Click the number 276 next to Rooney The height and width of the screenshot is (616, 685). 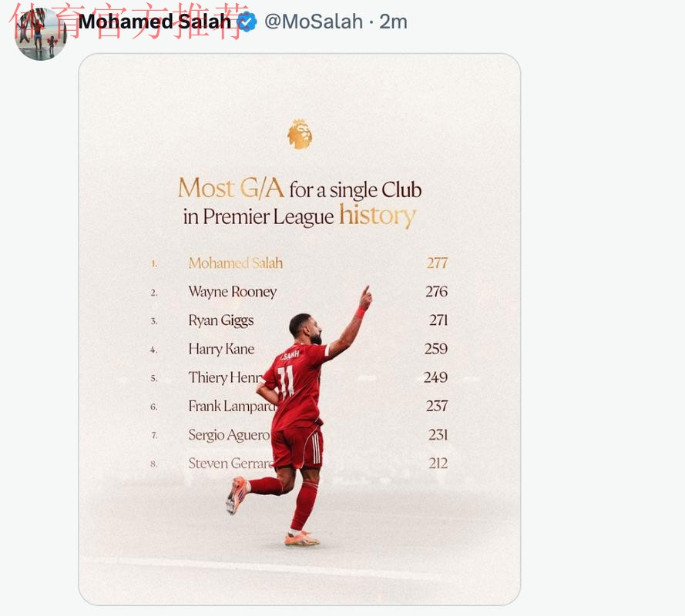click(436, 292)
